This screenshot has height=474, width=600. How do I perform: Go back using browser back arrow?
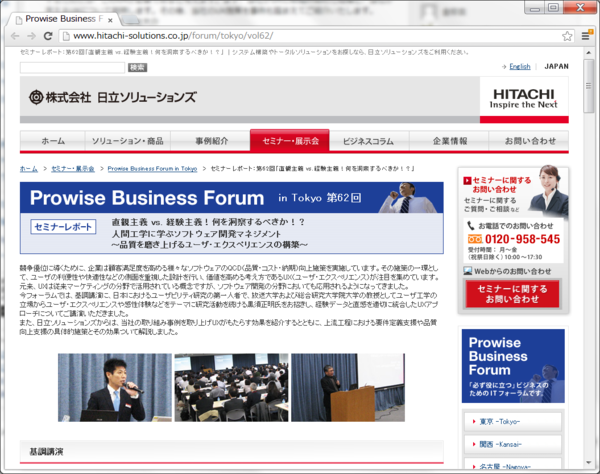pos(15,36)
